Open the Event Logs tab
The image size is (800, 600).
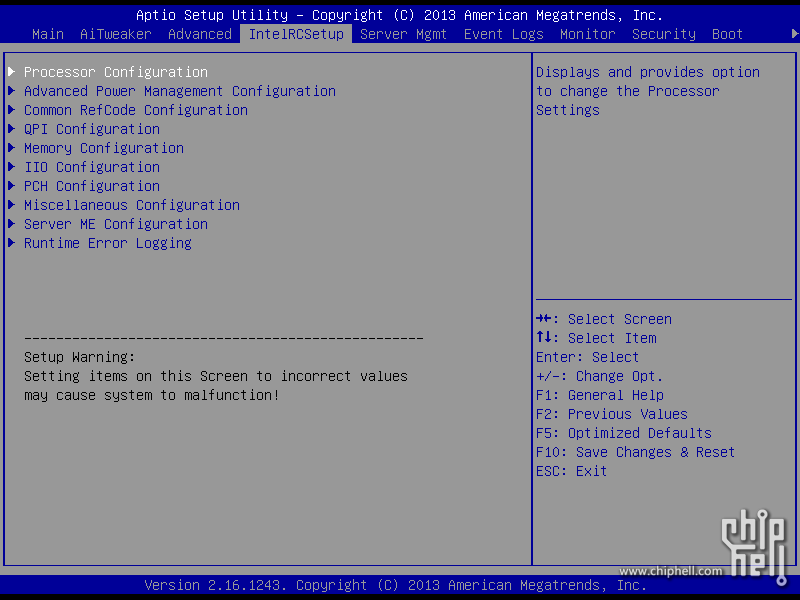pyautogui.click(x=504, y=34)
